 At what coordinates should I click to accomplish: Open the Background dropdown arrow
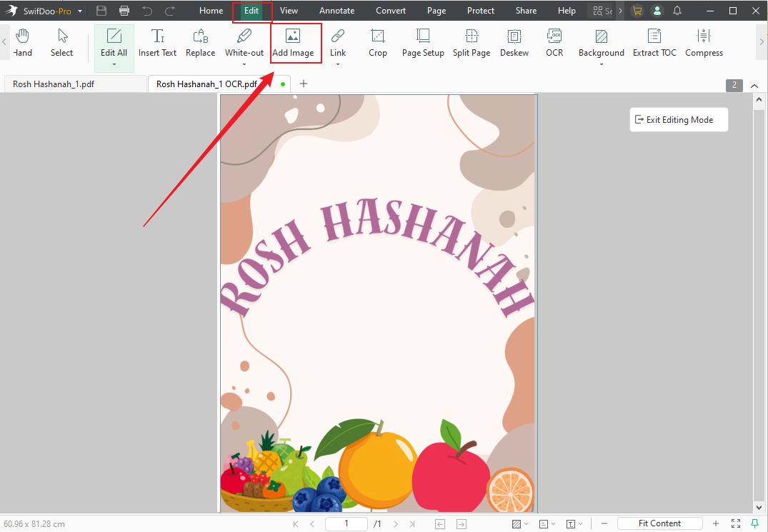click(601, 63)
